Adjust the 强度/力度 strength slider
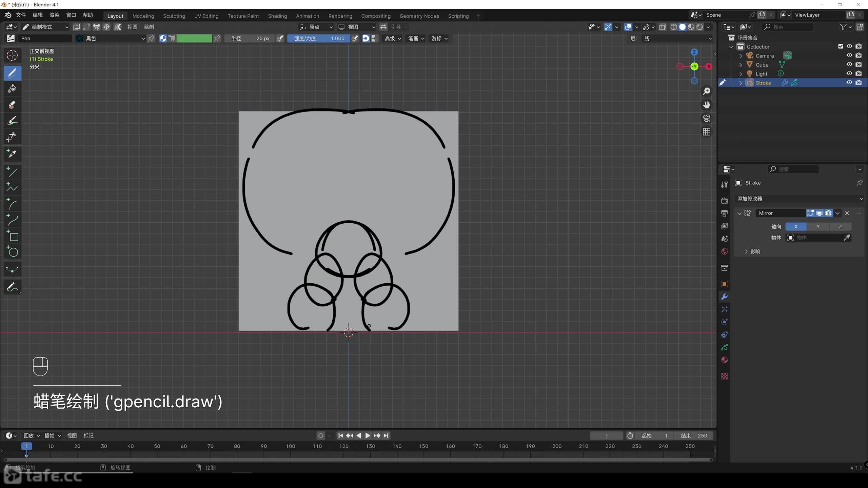 (319, 39)
